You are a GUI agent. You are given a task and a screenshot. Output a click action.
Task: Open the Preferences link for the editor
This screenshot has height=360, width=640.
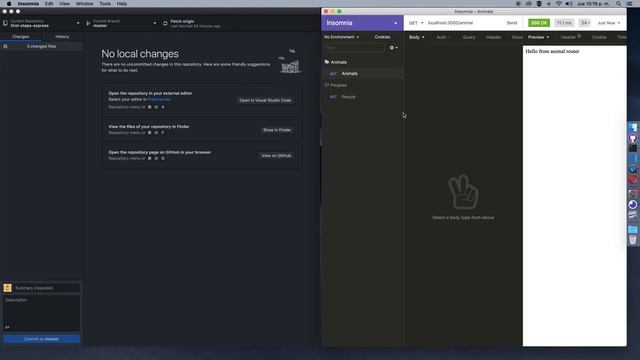159,100
